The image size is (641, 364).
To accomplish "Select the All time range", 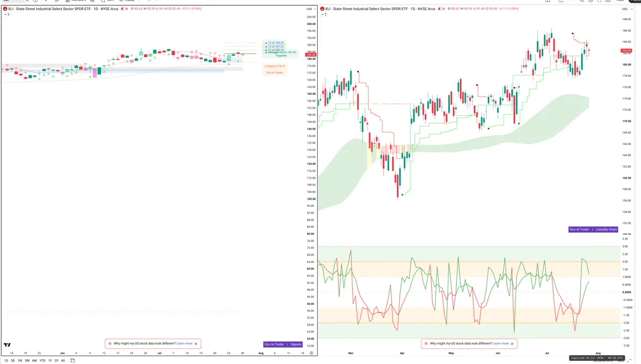I will pos(63,361).
